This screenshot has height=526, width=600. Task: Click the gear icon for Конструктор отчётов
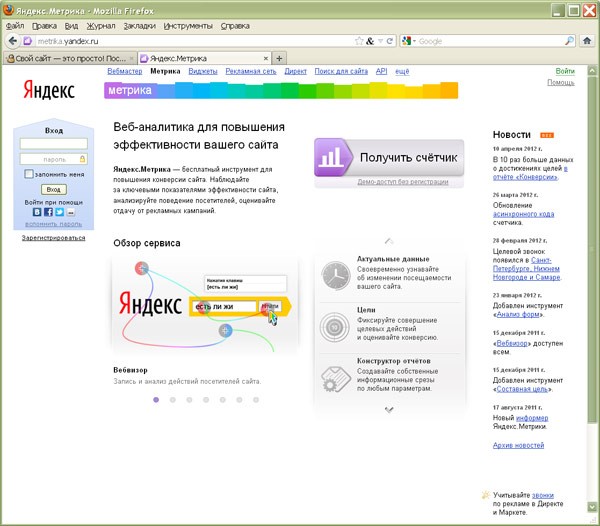[x=333, y=377]
